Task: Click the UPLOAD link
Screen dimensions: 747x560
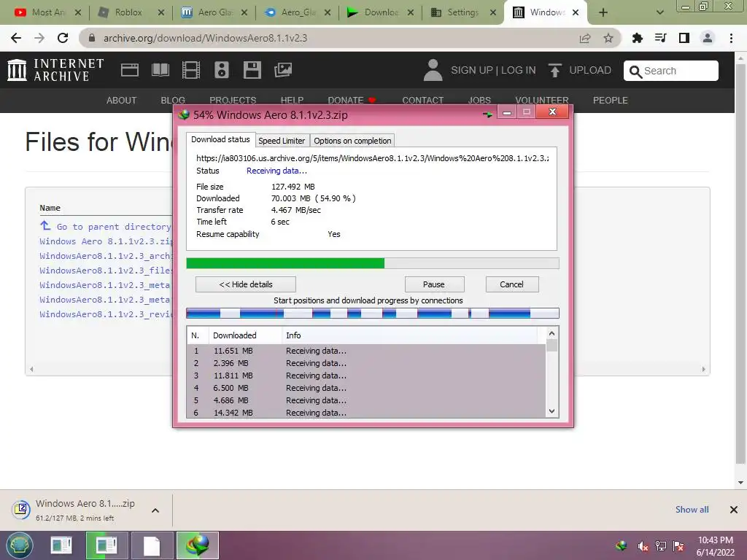Action: point(590,70)
